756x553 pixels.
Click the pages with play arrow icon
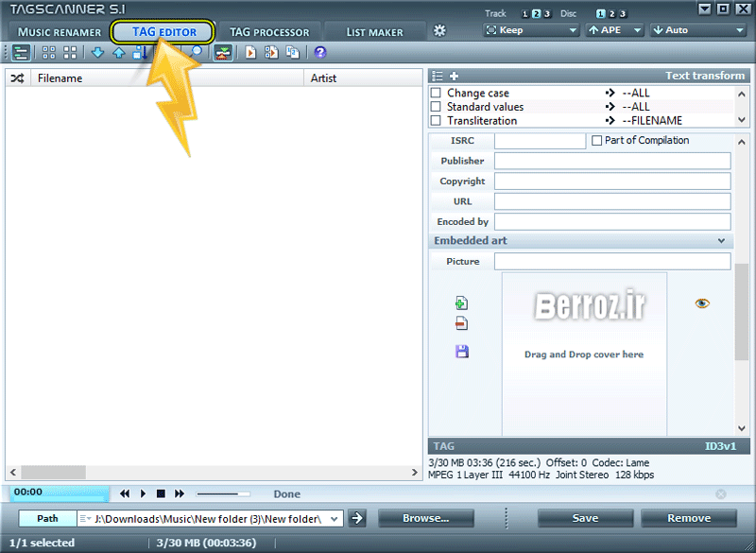271,53
